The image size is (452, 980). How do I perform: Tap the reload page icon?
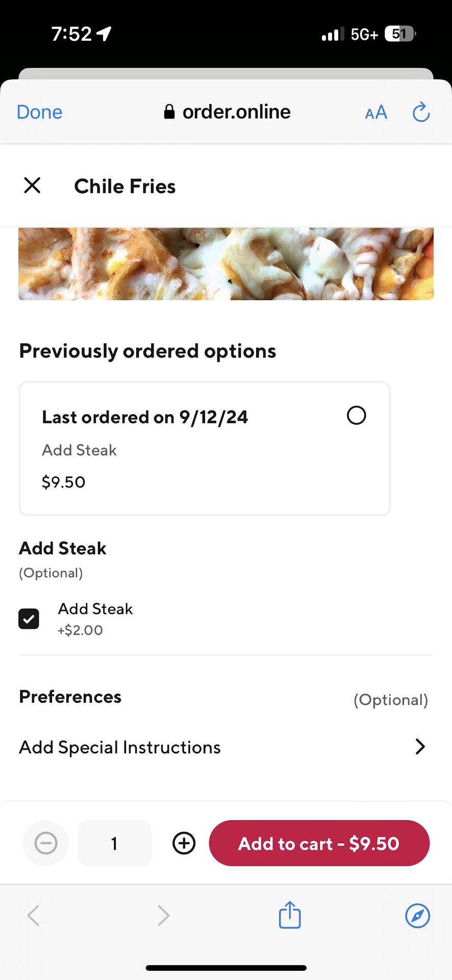tap(421, 112)
